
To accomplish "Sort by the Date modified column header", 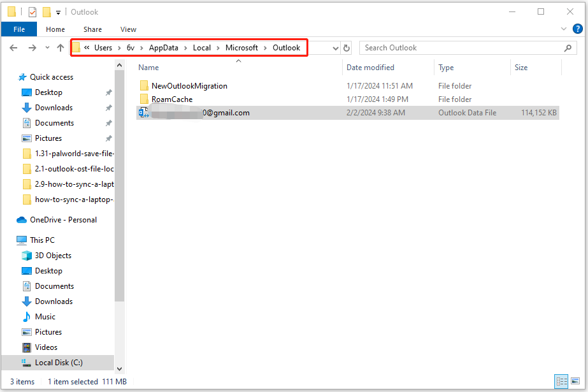I will [x=370, y=68].
